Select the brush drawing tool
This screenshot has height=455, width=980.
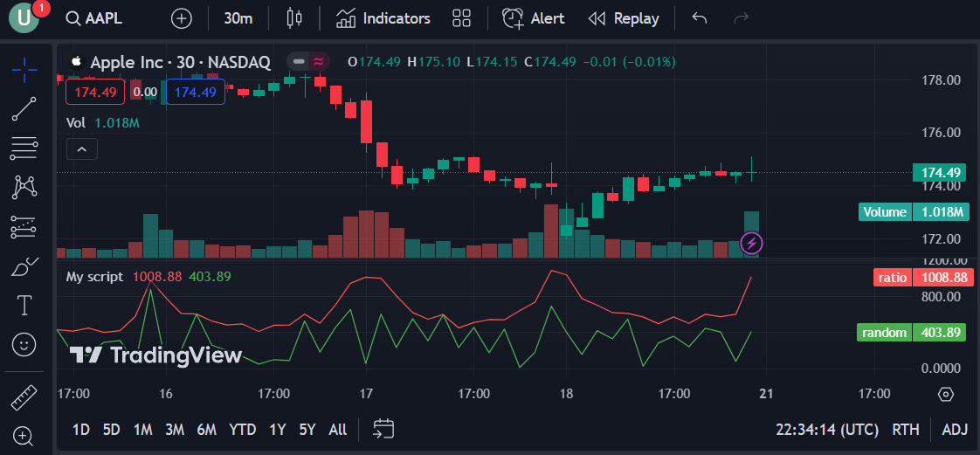click(24, 267)
